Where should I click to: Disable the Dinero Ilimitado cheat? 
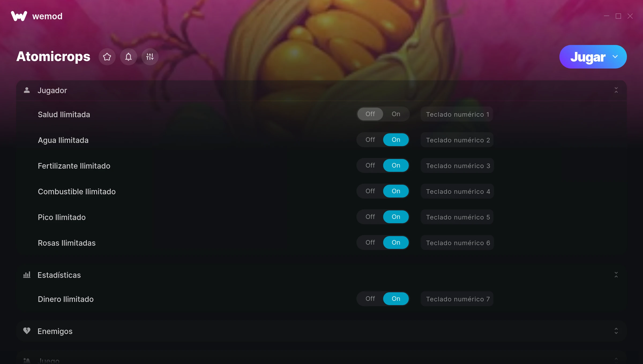pos(370,299)
